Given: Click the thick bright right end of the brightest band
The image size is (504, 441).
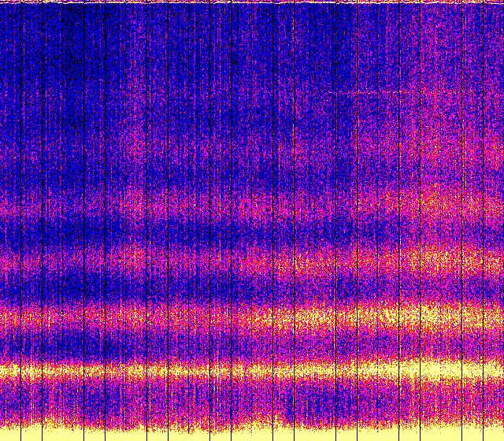Looking at the screenshot, I should (465, 369).
